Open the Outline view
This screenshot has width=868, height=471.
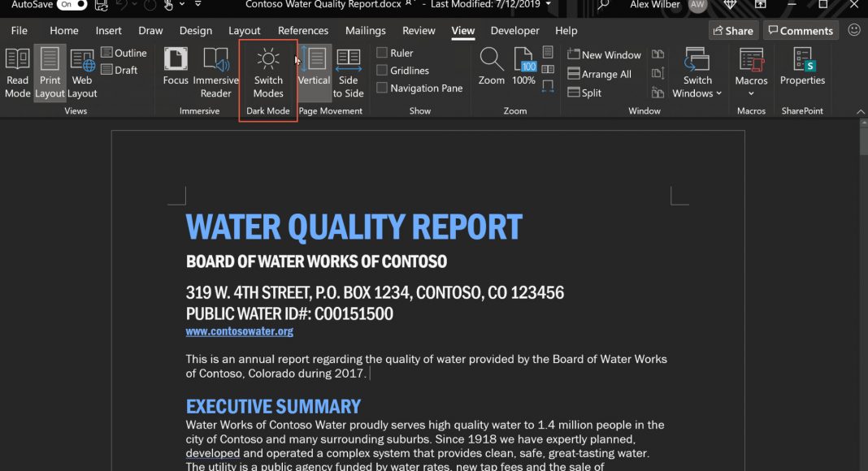[x=124, y=53]
